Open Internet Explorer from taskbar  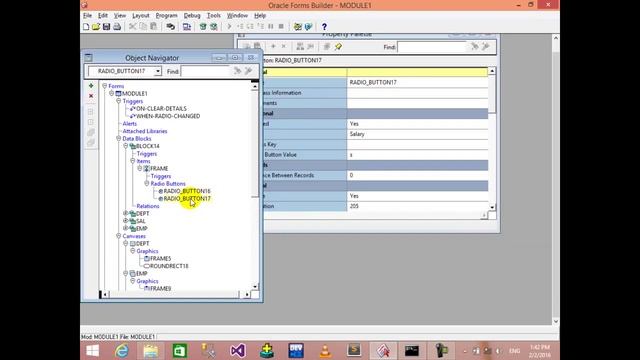[122, 351]
